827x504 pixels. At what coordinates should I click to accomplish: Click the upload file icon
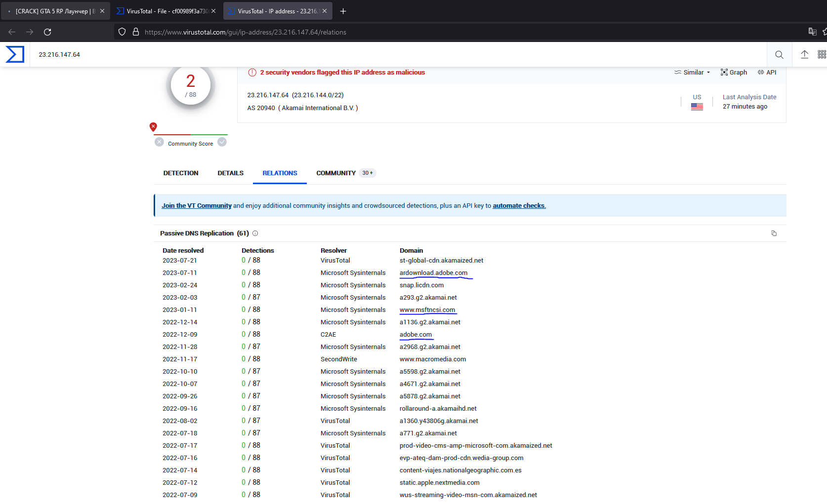(x=804, y=54)
